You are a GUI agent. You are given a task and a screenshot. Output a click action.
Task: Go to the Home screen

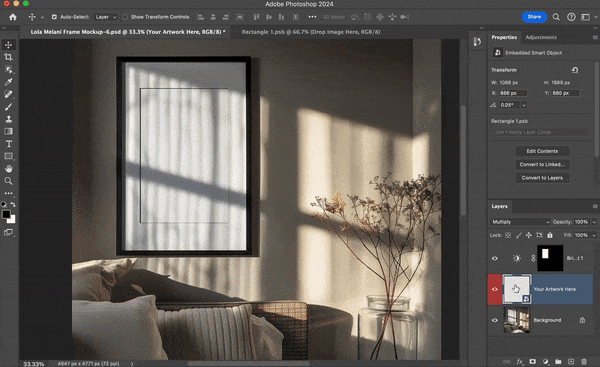pyautogui.click(x=13, y=17)
